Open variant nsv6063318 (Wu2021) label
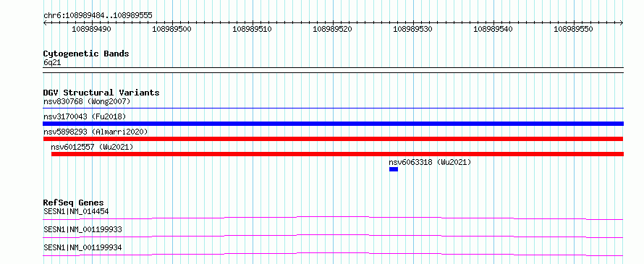This screenshot has width=644, height=264. [x=430, y=162]
